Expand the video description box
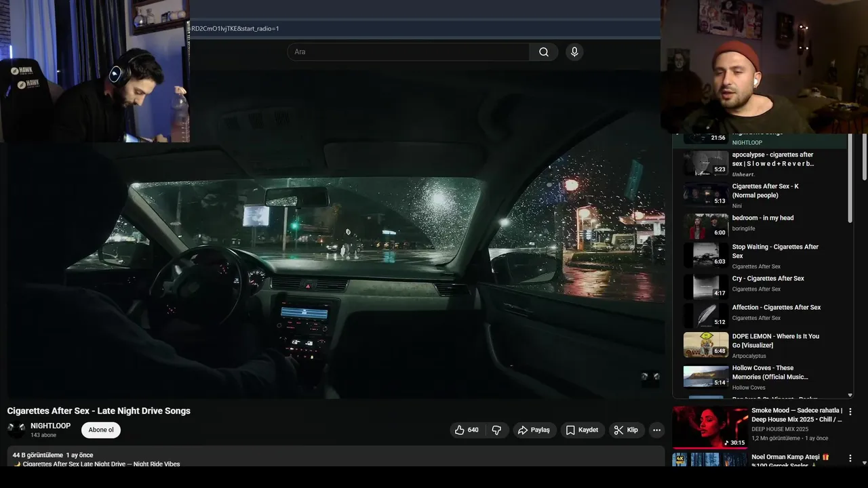The height and width of the screenshot is (488, 868). [x=336, y=456]
